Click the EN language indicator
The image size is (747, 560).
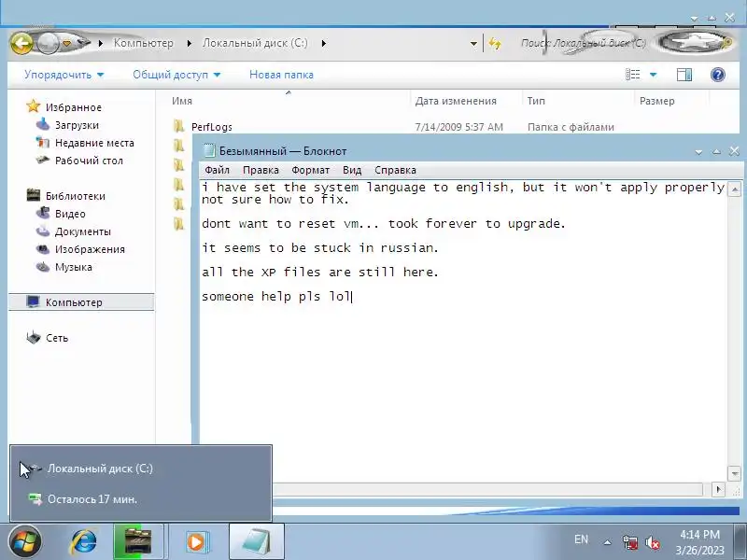tap(581, 539)
